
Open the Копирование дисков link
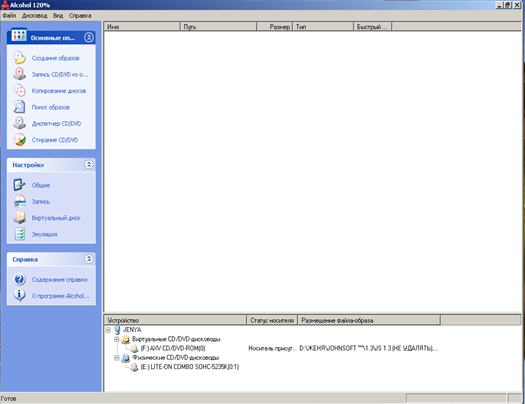click(59, 91)
